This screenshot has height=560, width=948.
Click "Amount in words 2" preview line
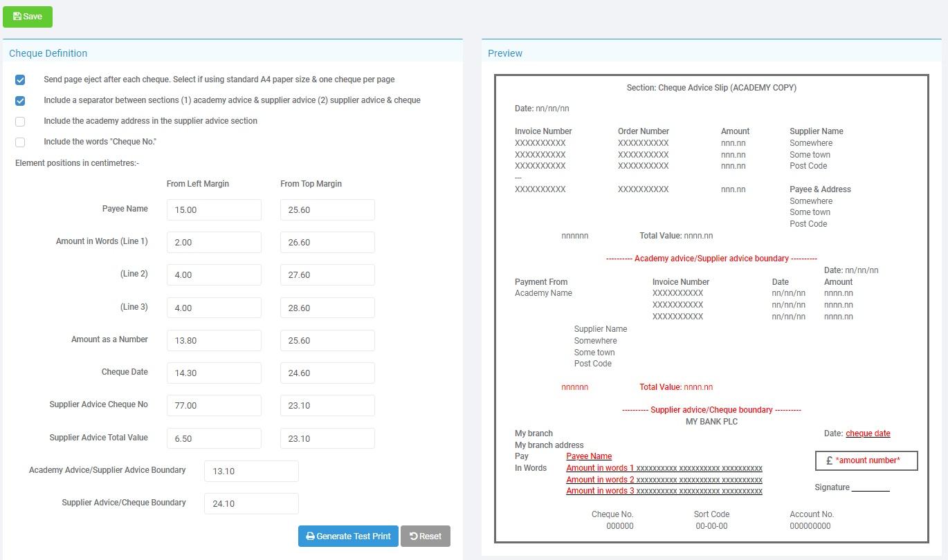(x=664, y=480)
